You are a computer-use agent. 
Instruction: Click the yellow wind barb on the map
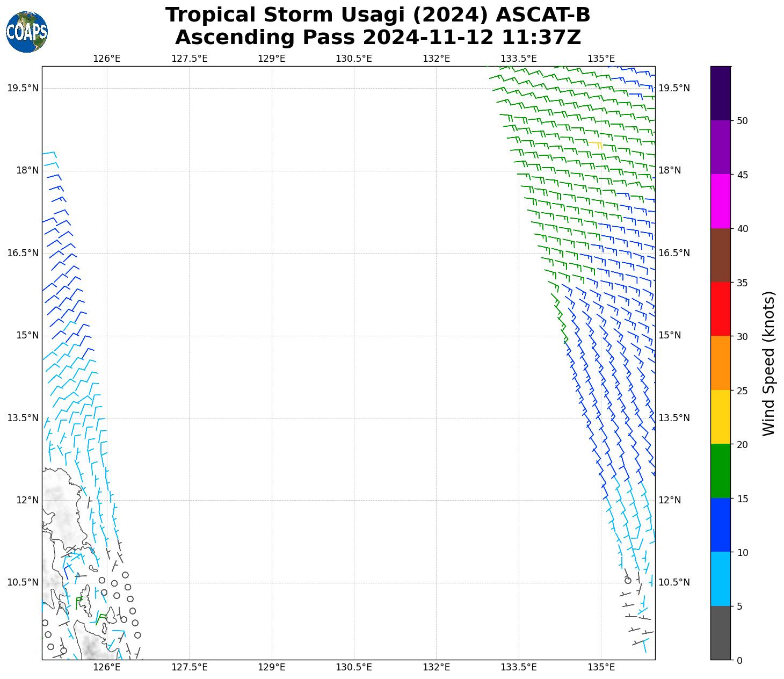tap(596, 144)
